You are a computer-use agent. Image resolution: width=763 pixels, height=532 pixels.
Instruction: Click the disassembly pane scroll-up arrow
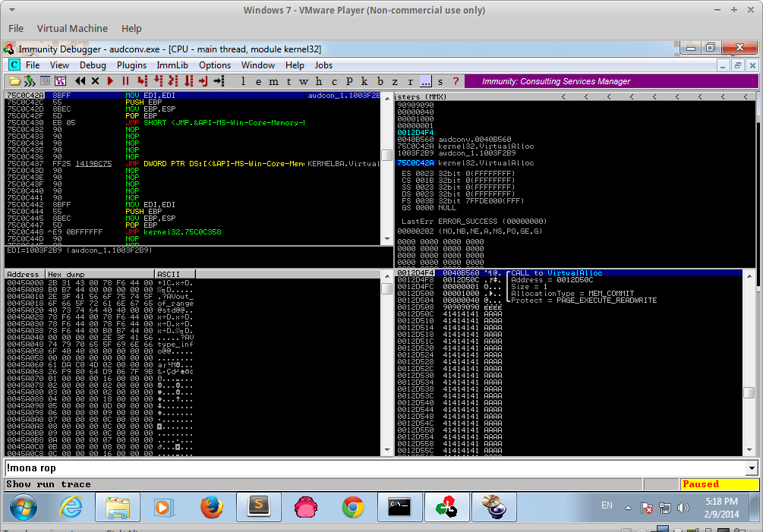(x=387, y=98)
